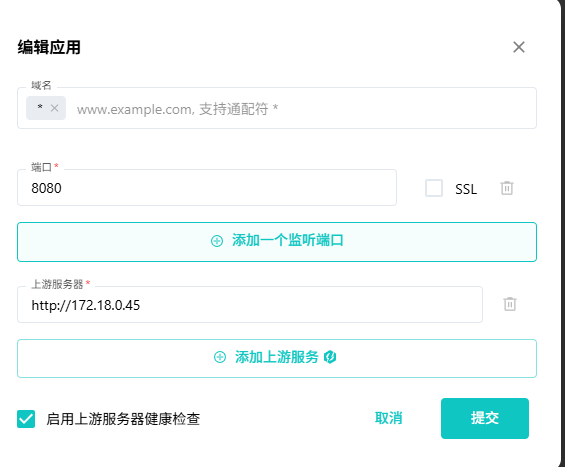Cancel editing with 取消
565x467 pixels.
click(x=388, y=418)
